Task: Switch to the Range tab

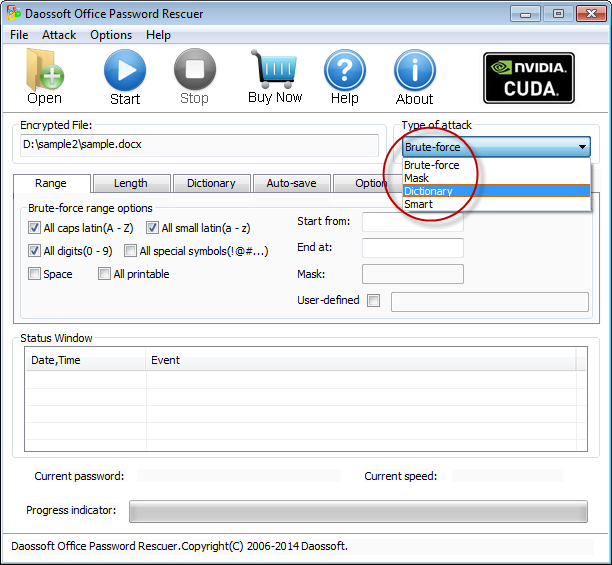Action: 52,183
